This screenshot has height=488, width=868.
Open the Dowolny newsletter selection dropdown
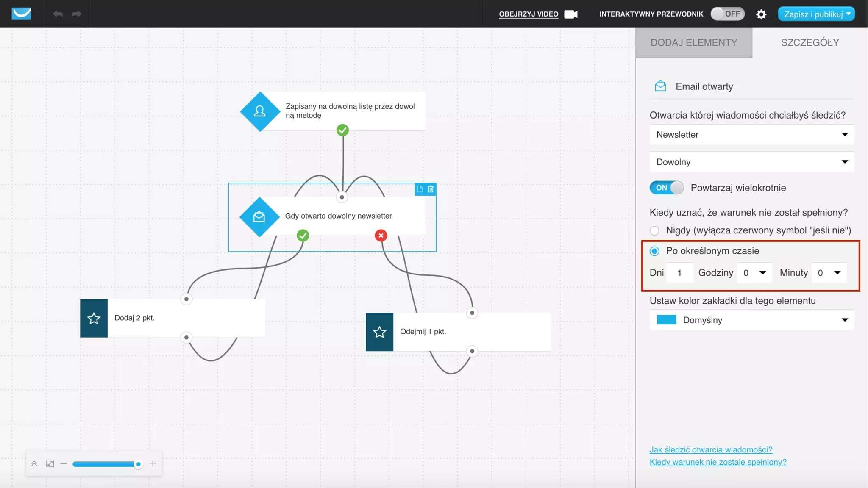(751, 162)
